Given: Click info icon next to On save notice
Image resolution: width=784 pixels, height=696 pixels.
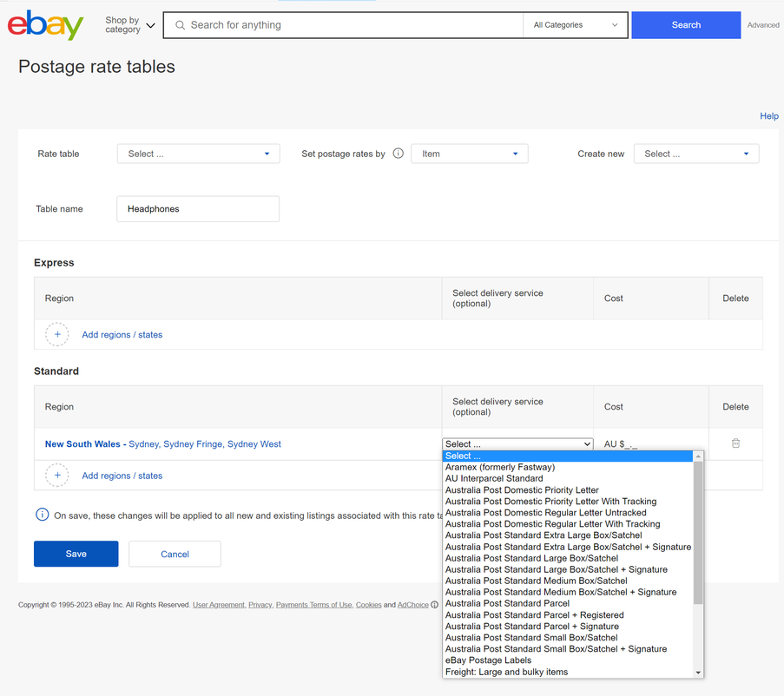Looking at the screenshot, I should (x=42, y=515).
